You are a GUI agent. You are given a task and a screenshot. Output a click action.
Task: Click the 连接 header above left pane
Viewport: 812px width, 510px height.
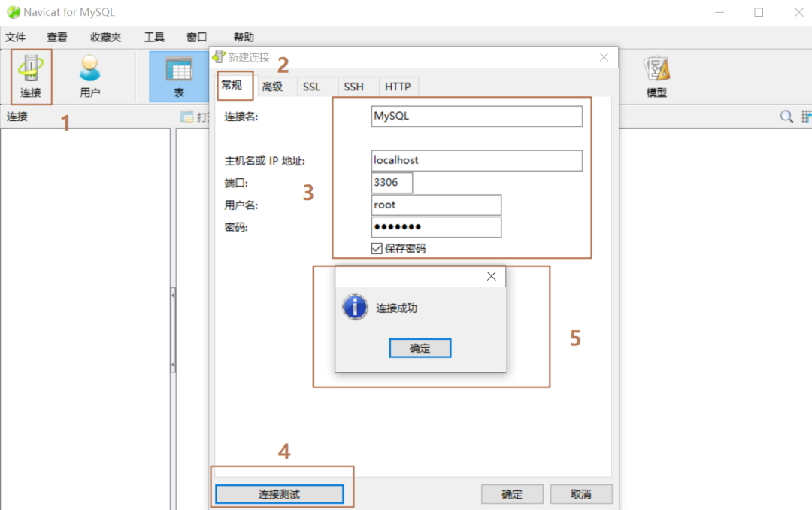[17, 117]
